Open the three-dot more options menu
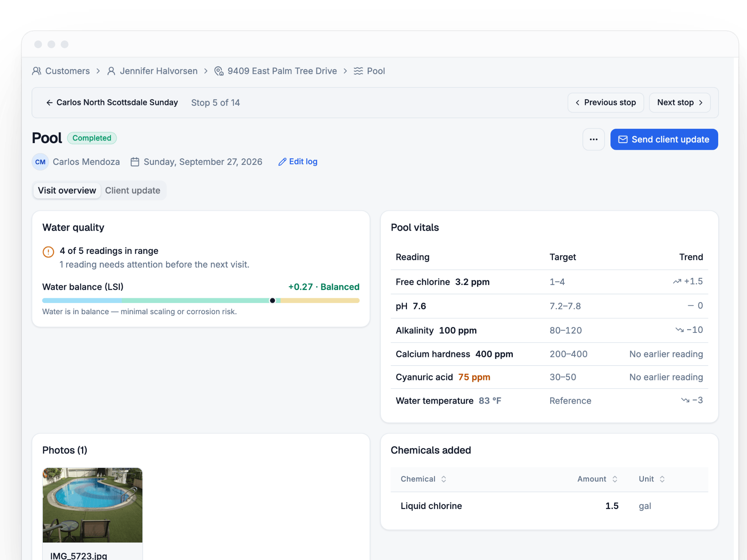Image resolution: width=747 pixels, height=560 pixels. pyautogui.click(x=593, y=139)
